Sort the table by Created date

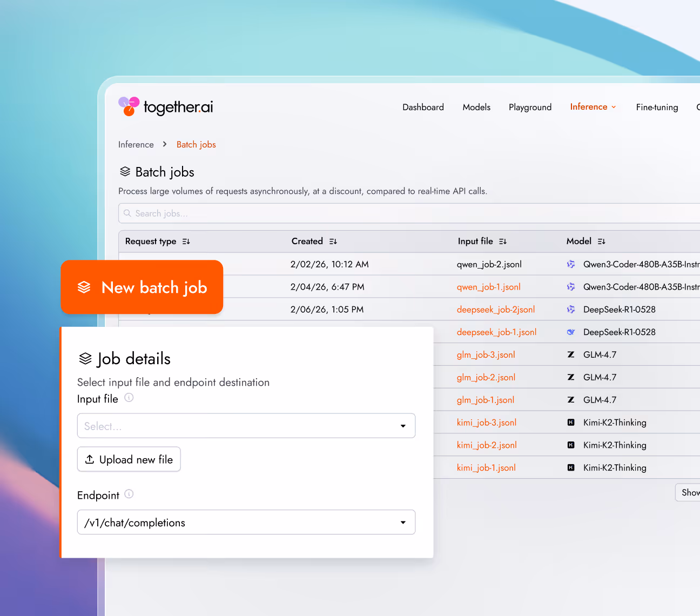tap(333, 242)
